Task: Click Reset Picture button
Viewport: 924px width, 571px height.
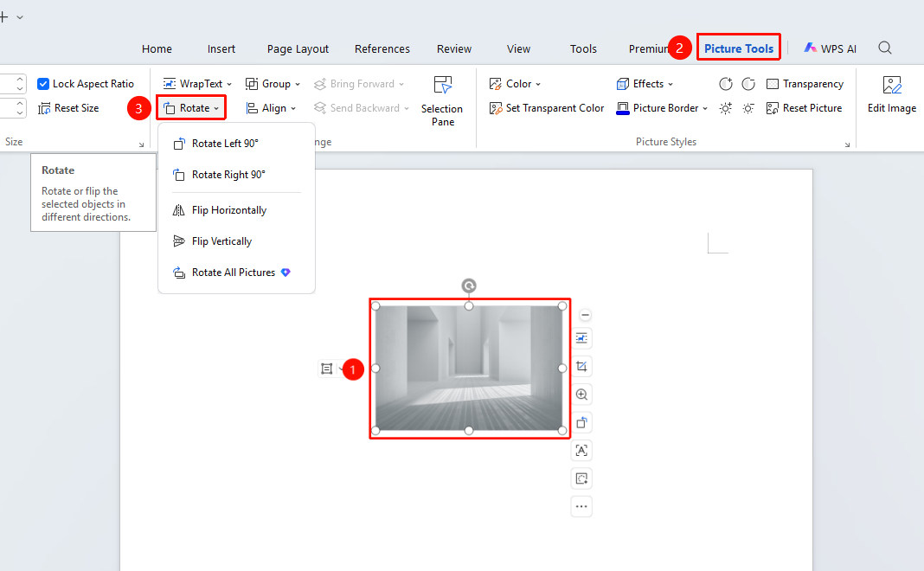Action: 805,108
